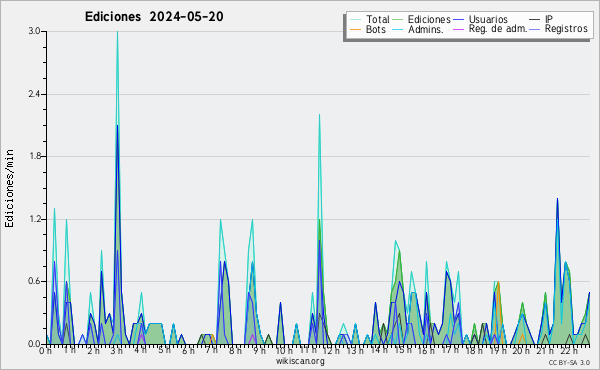Click the 12 h tick label on the time axis
The width and height of the screenshot is (600, 370).
click(x=331, y=350)
